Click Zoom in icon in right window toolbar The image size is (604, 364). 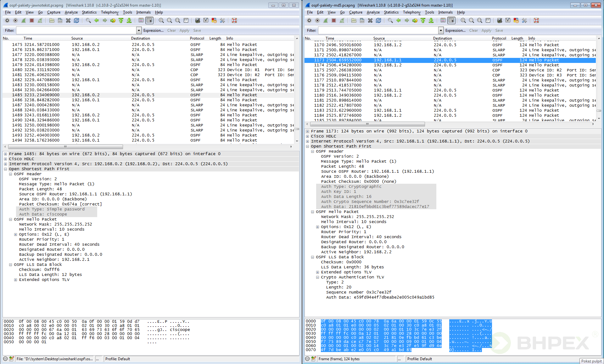(463, 20)
